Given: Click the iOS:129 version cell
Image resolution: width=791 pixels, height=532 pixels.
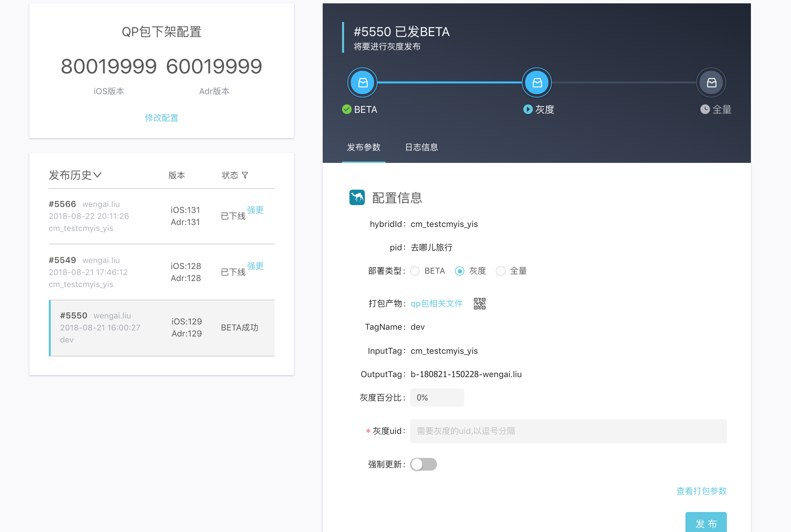Looking at the screenshot, I should pos(187,321).
